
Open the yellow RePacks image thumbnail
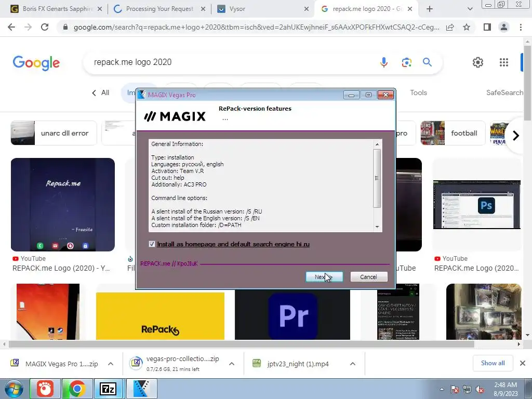click(x=160, y=316)
